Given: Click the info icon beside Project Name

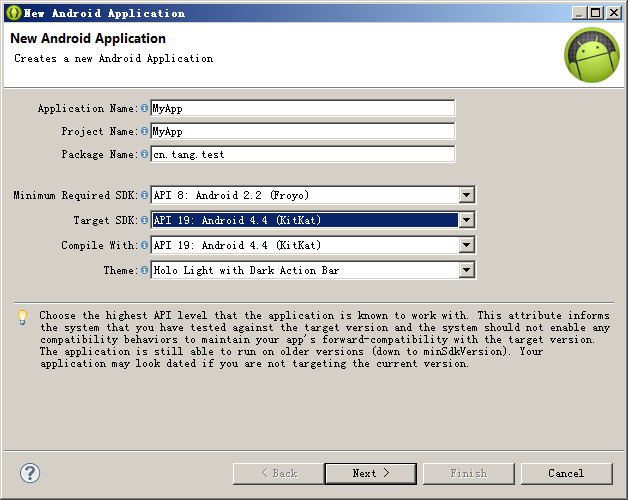Looking at the screenshot, I should coord(145,131).
